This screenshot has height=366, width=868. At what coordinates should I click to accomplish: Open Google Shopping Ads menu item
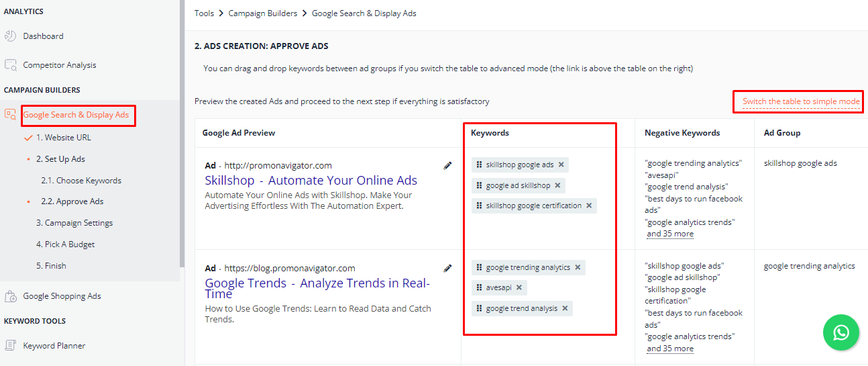(62, 296)
